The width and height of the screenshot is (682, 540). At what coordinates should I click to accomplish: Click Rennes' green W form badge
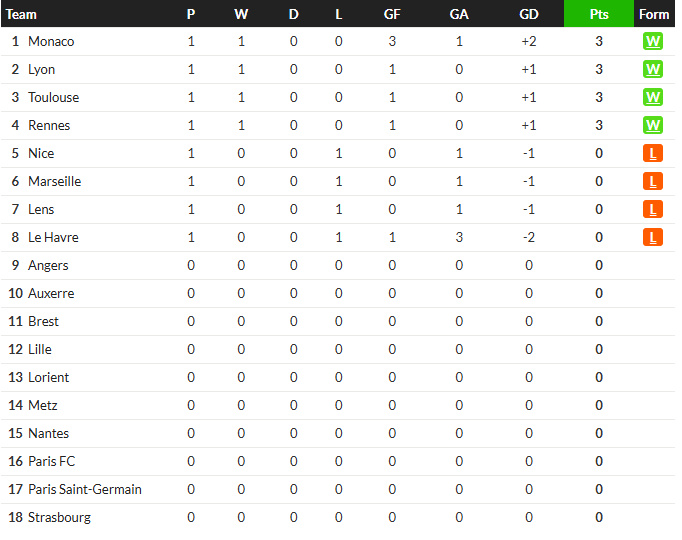coord(652,125)
